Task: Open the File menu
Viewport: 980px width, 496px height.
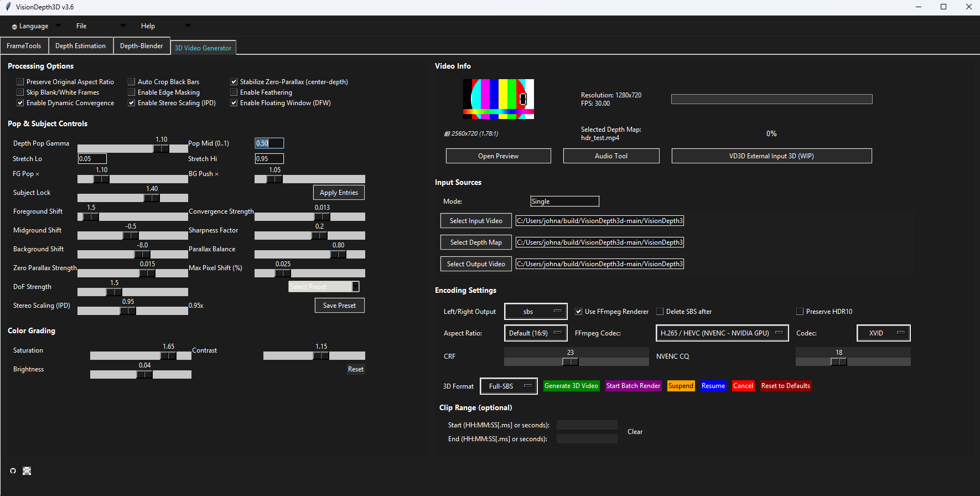Action: (81, 26)
